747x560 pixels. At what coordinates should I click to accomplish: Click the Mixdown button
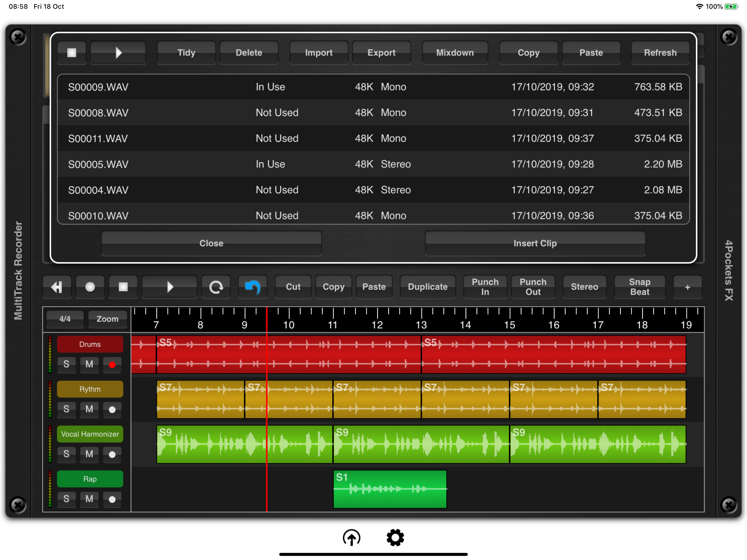click(x=454, y=53)
